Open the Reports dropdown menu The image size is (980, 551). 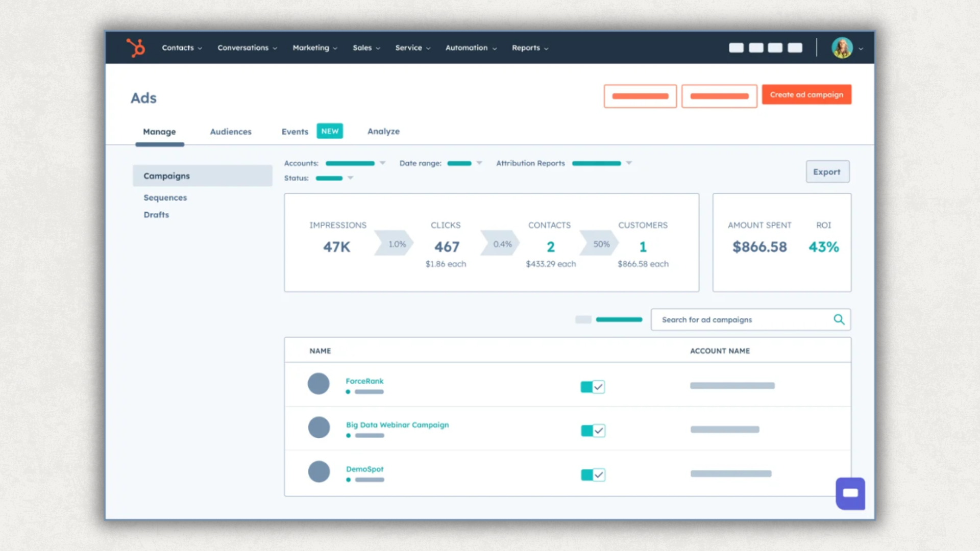(x=530, y=47)
